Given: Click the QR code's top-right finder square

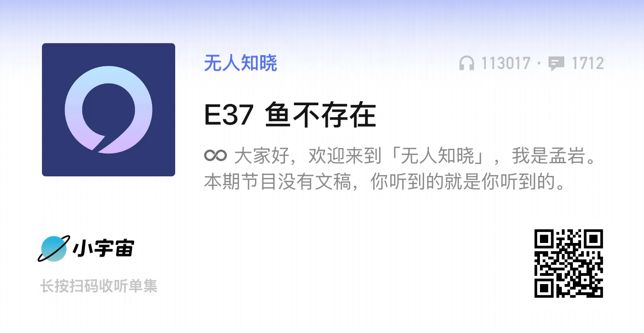Looking at the screenshot, I should click(593, 239).
